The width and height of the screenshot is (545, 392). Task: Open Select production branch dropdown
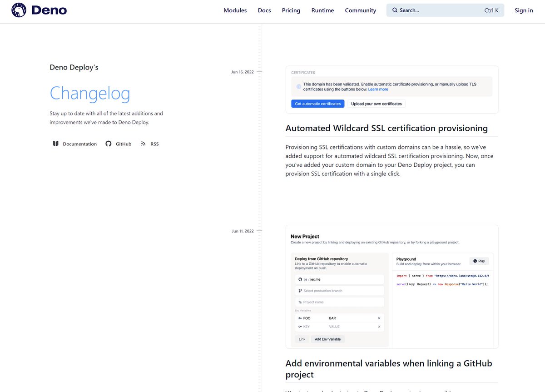[x=340, y=291]
